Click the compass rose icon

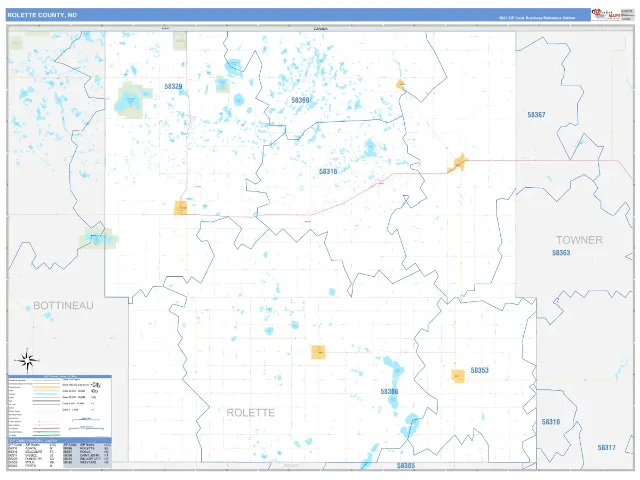coord(27,360)
